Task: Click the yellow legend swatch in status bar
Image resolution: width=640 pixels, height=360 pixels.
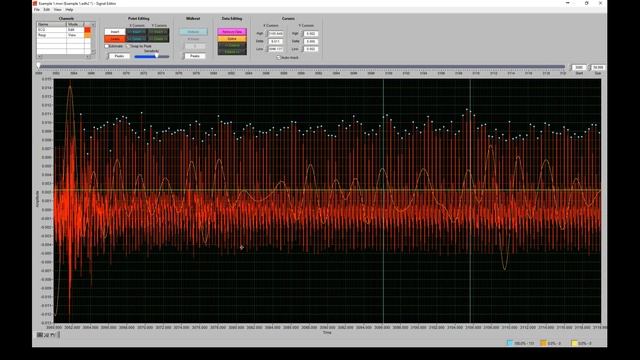Action: point(574,343)
